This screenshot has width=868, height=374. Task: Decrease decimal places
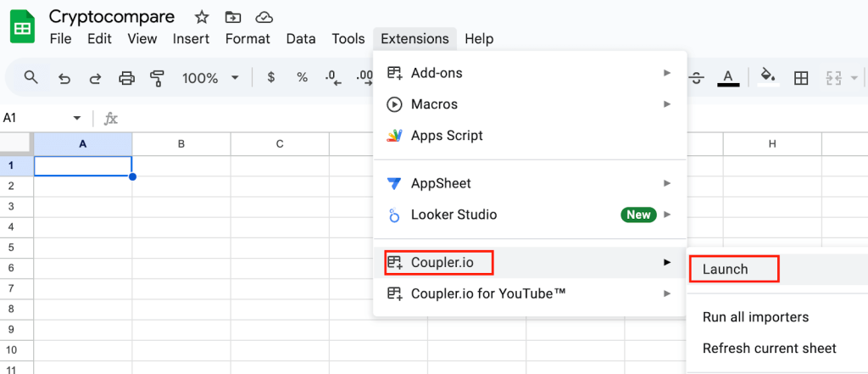pyautogui.click(x=333, y=78)
